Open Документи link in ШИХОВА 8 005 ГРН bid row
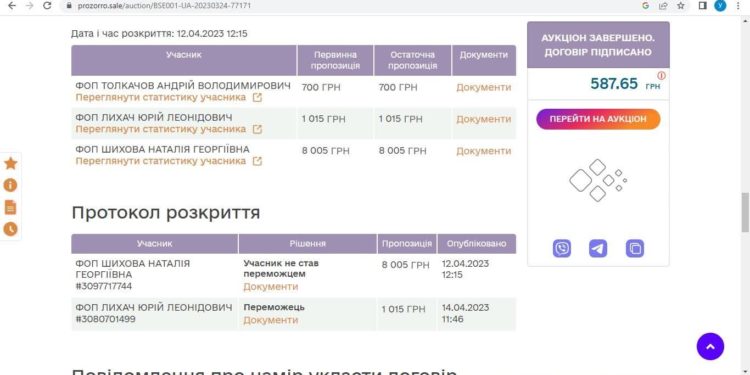 [484, 151]
